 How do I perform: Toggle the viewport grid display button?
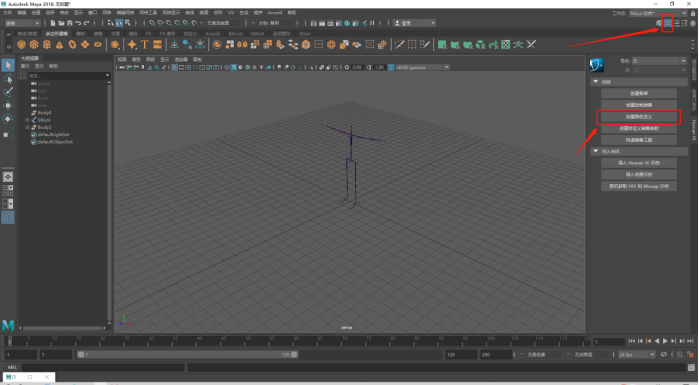coord(174,67)
